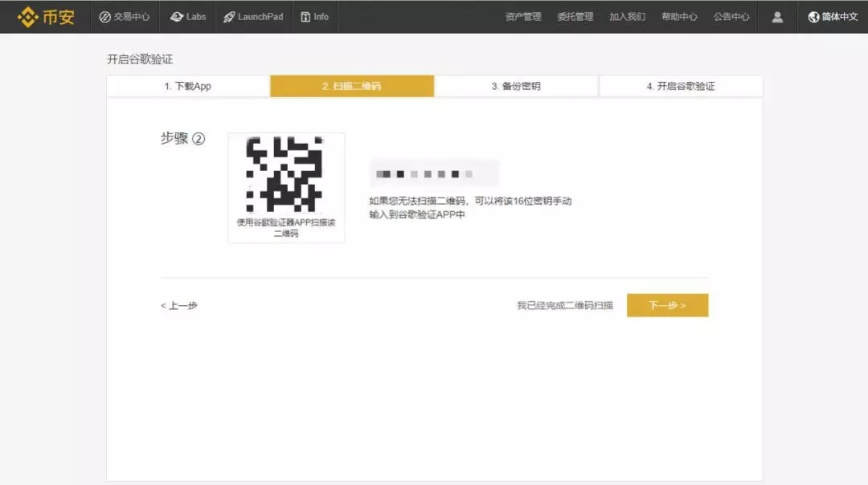Click the 使用谷歌验证器APP扫描该二维码 caption
The height and width of the screenshot is (485, 868).
pos(286,228)
